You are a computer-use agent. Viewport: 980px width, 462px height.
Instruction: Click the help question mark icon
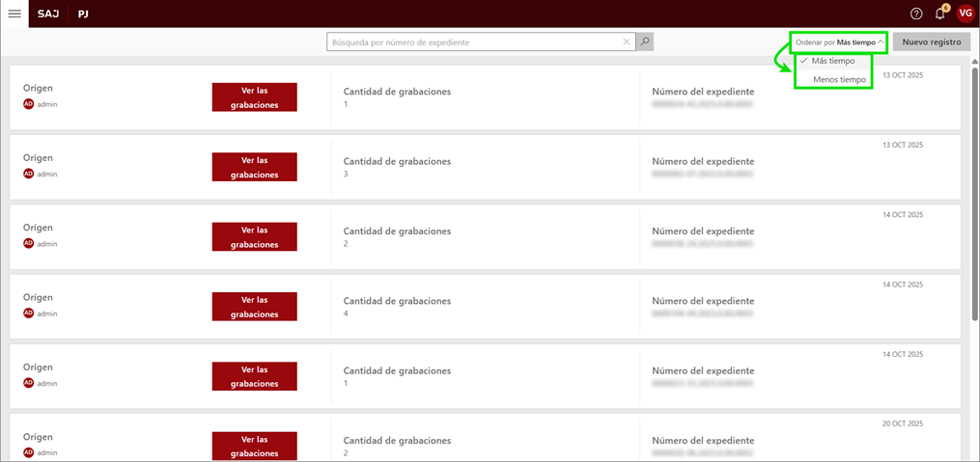[916, 14]
